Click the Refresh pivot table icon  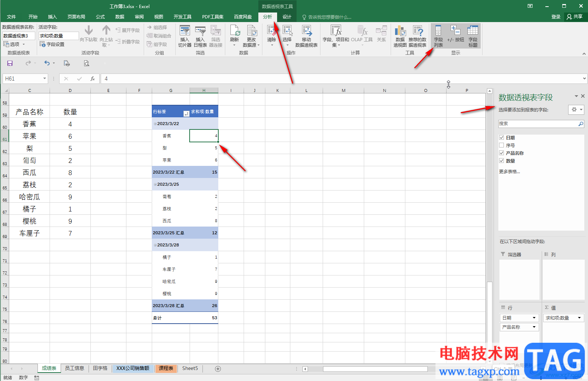point(234,36)
